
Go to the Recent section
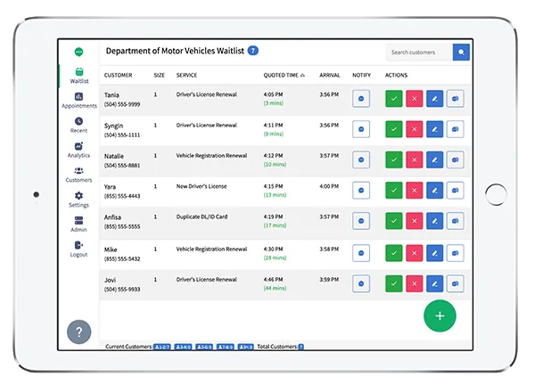click(x=78, y=125)
